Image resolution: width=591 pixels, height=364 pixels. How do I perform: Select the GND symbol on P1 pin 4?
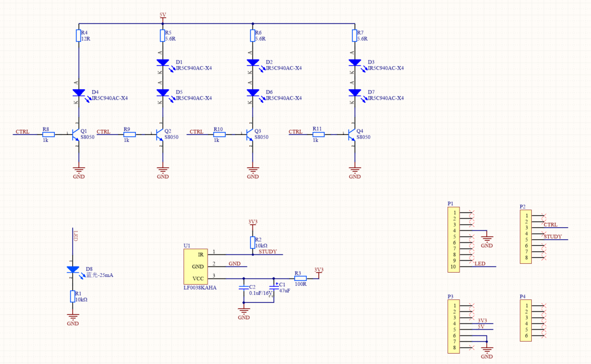click(x=487, y=241)
